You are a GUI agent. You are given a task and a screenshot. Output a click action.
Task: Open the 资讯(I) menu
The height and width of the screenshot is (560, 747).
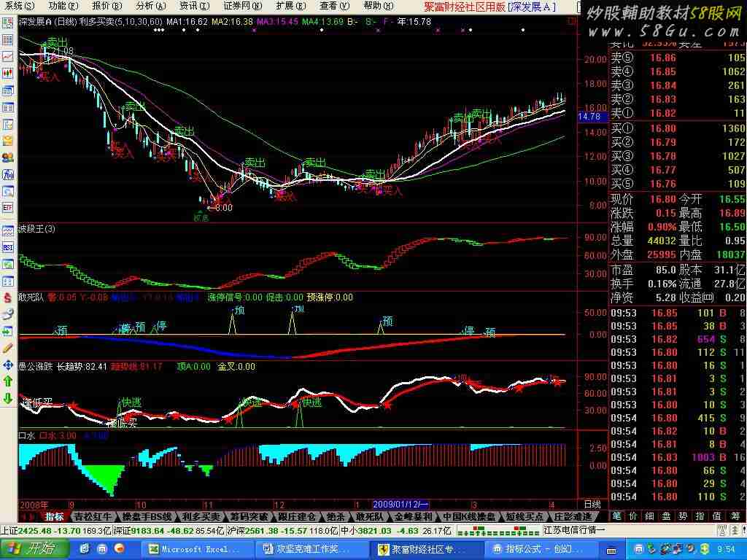click(x=194, y=6)
